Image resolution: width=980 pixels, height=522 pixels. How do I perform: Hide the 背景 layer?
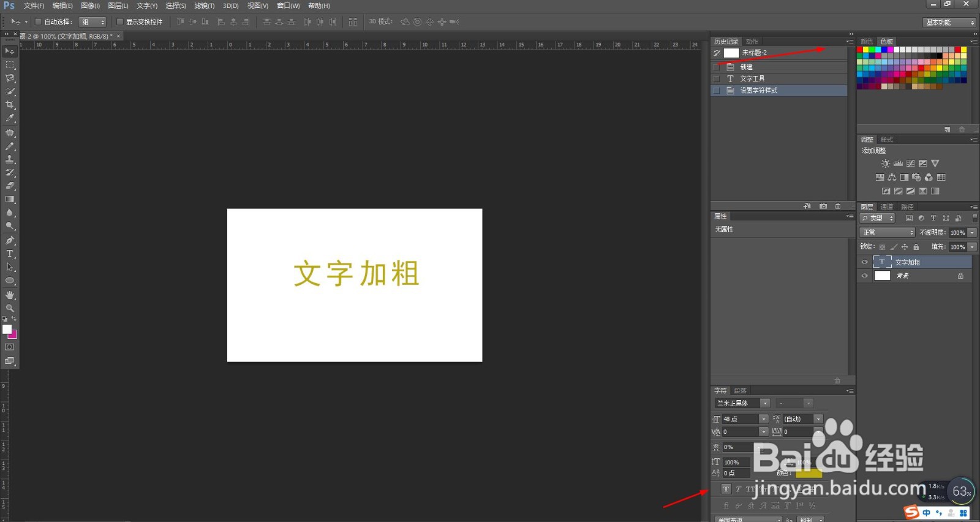coord(865,276)
